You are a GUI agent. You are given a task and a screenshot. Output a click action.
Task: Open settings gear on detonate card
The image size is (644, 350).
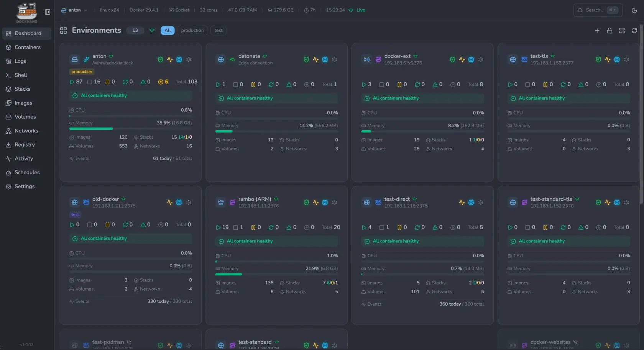coord(335,60)
